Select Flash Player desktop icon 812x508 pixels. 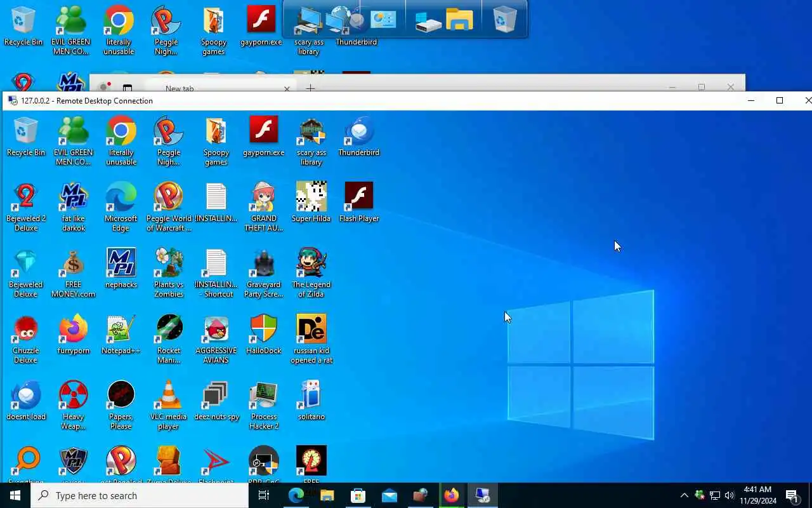tap(359, 203)
